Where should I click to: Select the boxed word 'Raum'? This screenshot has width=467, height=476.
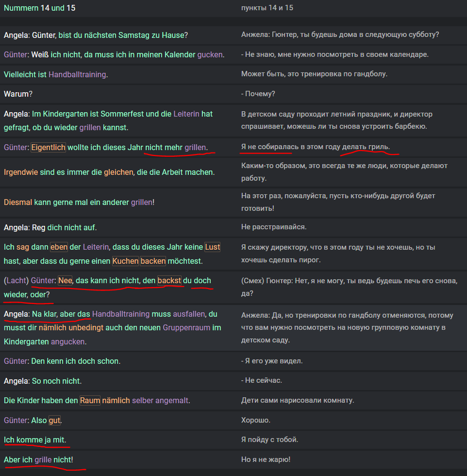tap(90, 401)
